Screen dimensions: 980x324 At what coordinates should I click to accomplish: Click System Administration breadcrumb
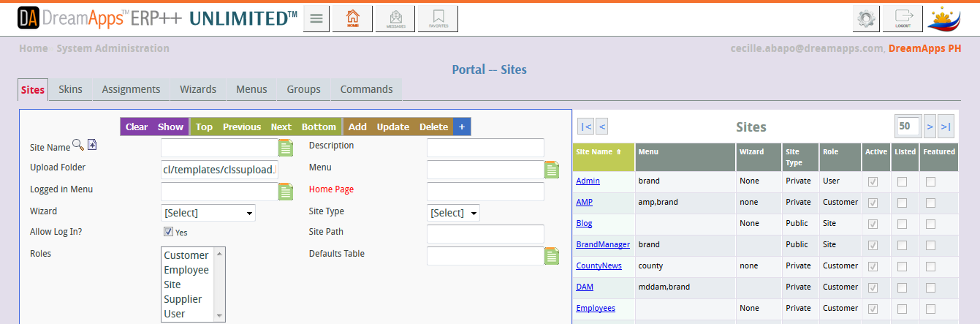pos(113,48)
